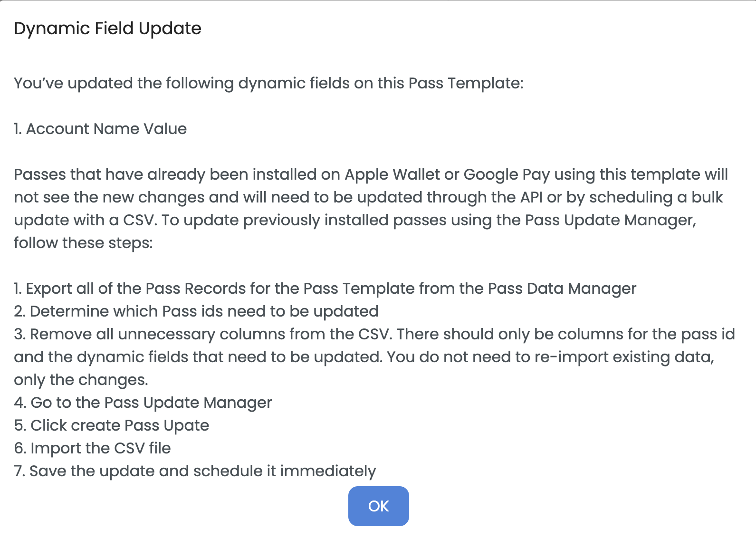
Task: Click the "follow these steps:" line
Action: (x=84, y=243)
